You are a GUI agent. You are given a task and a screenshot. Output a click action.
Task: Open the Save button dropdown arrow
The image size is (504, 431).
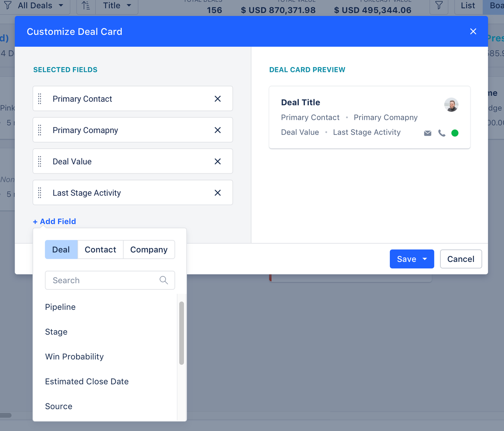(x=425, y=259)
